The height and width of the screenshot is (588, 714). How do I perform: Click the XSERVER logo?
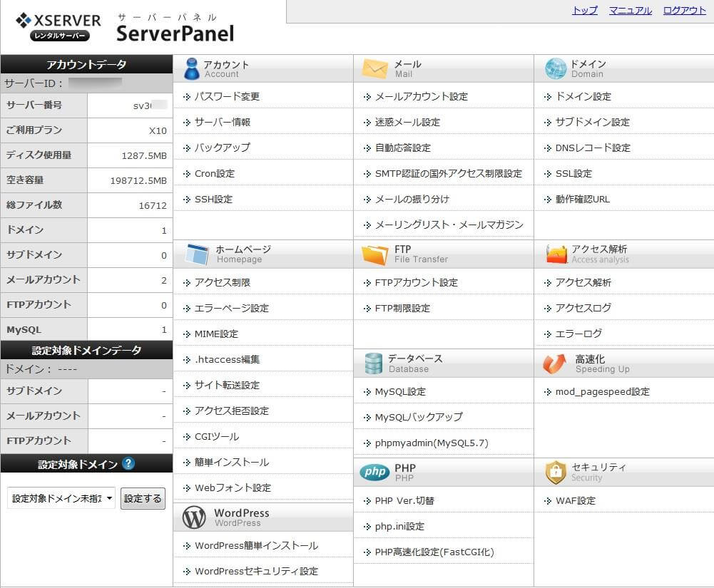(x=58, y=27)
